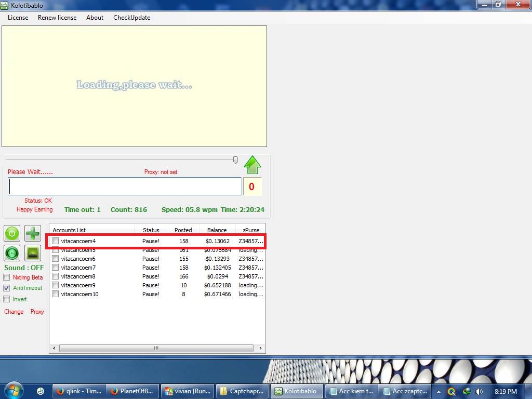
Task: Toggle the vitacancoem7 checkbox
Action: [x=55, y=268]
